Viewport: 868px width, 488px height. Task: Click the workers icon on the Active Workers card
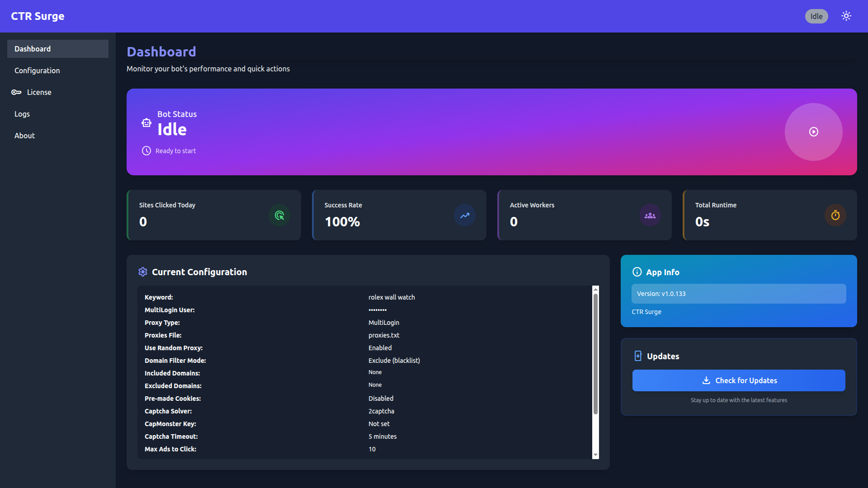point(650,216)
